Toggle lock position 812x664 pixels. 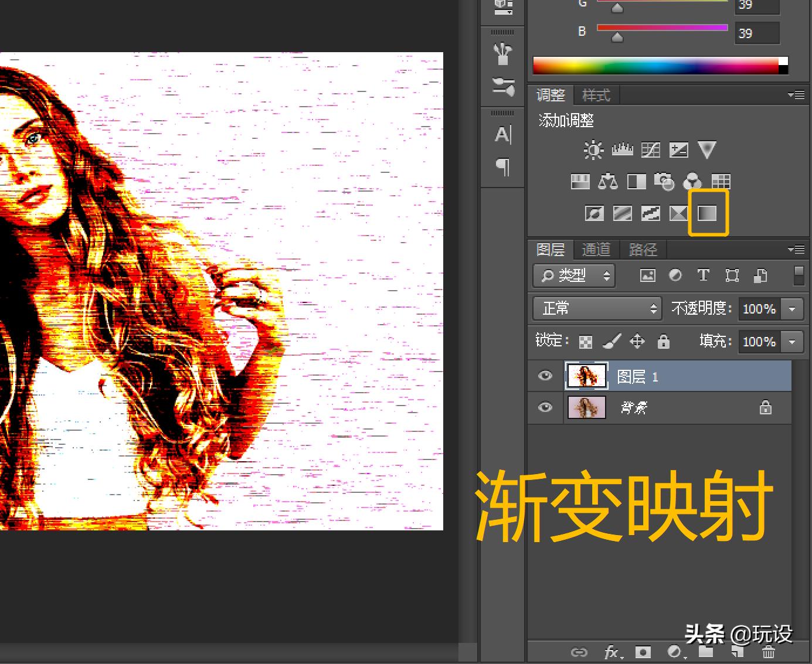pyautogui.click(x=637, y=341)
